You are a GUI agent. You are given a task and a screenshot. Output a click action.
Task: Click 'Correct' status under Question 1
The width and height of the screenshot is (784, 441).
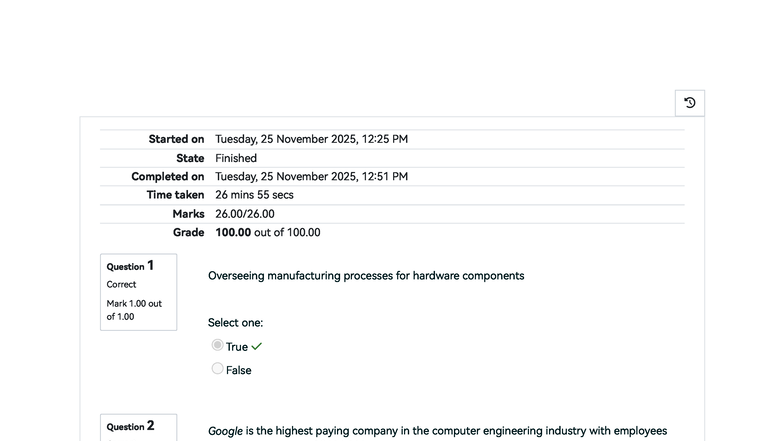tap(121, 284)
